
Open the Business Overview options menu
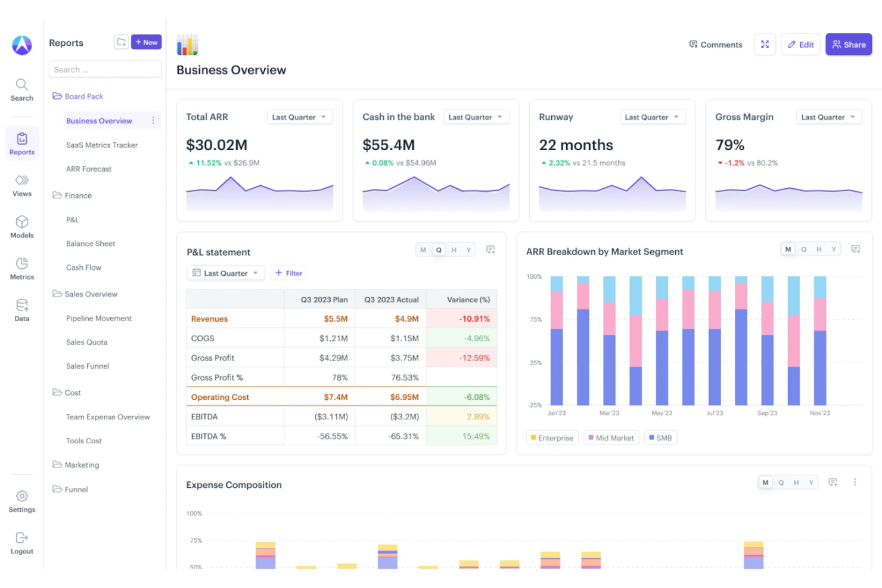(x=154, y=120)
